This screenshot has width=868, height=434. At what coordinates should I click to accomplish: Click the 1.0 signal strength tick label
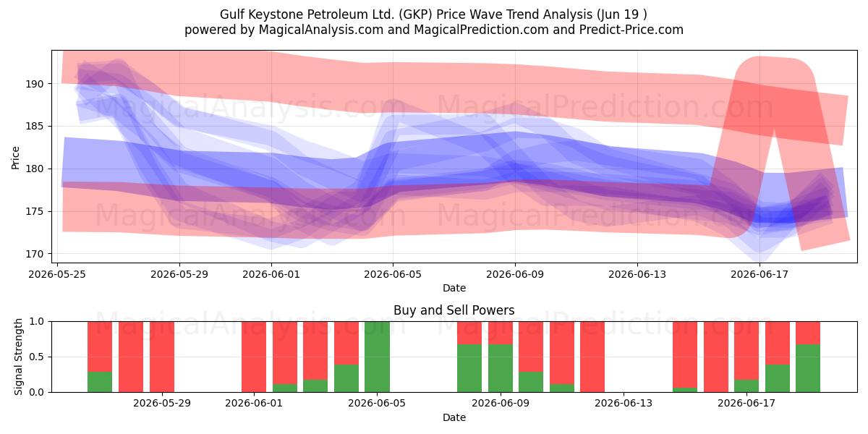[38, 321]
